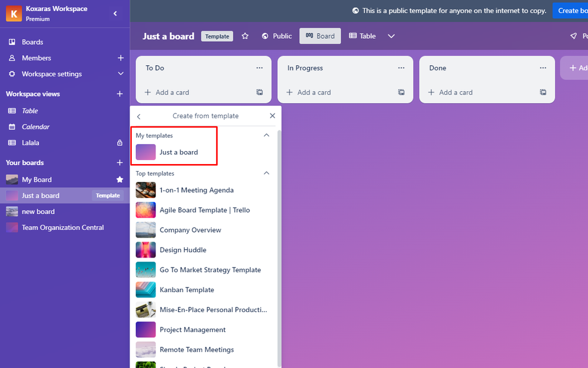
Task: Click the Template badge beside the board title
Action: point(217,36)
